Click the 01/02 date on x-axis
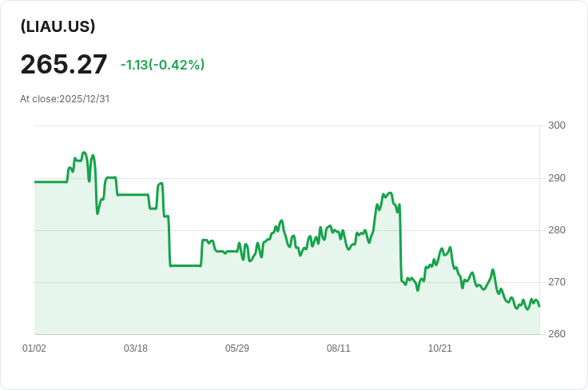 34,348
